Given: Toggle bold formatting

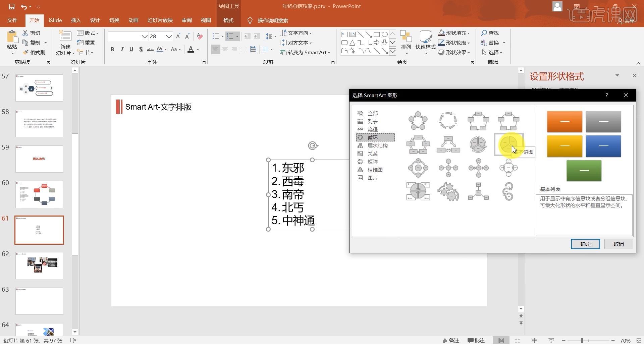Looking at the screenshot, I should [x=112, y=50].
